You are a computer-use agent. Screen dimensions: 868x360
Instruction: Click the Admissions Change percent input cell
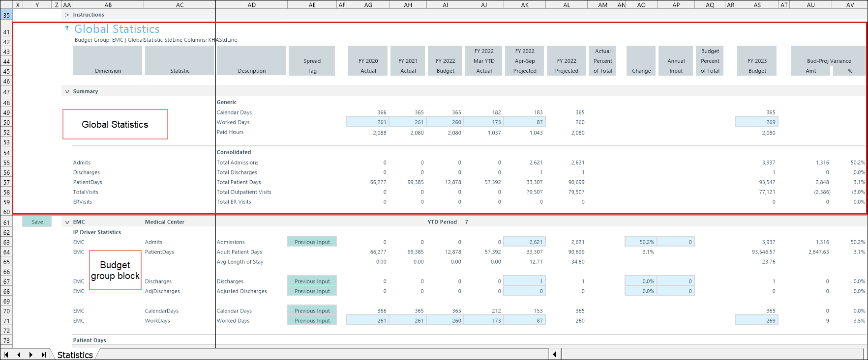coord(641,242)
